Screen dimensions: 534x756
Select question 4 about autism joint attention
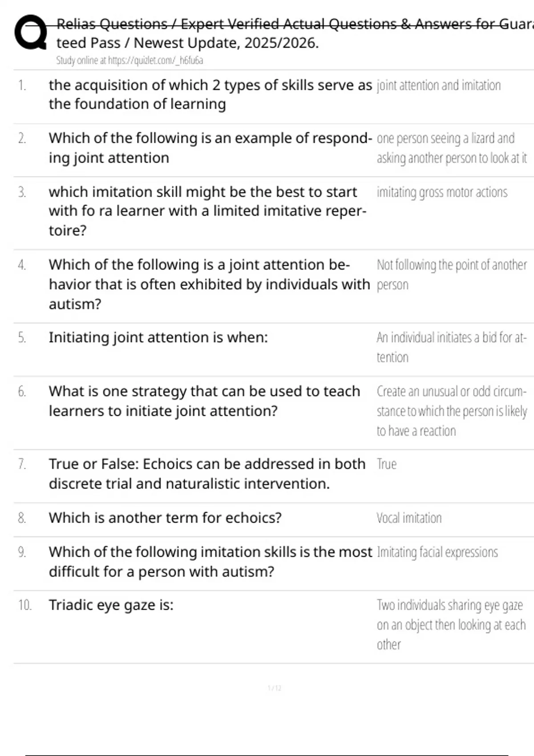coord(209,284)
